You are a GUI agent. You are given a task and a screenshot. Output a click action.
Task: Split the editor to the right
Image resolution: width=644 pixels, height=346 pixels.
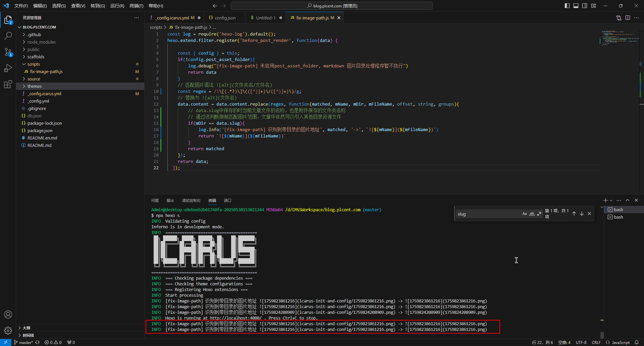pyautogui.click(x=628, y=18)
